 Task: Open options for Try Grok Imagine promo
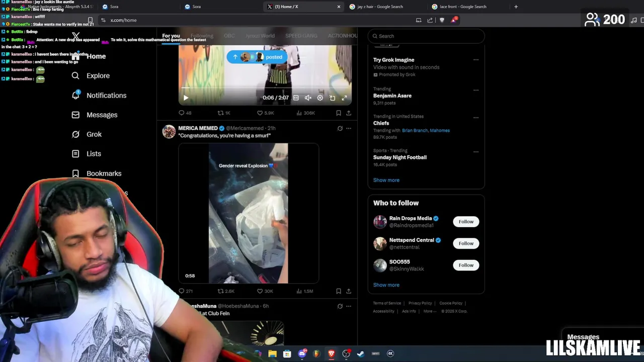[x=475, y=60]
